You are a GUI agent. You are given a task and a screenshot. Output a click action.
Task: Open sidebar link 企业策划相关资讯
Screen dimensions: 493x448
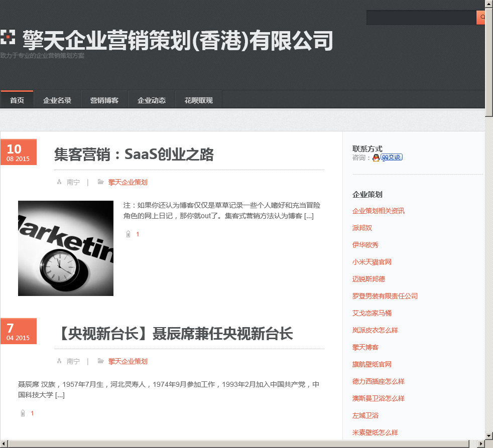378,211
